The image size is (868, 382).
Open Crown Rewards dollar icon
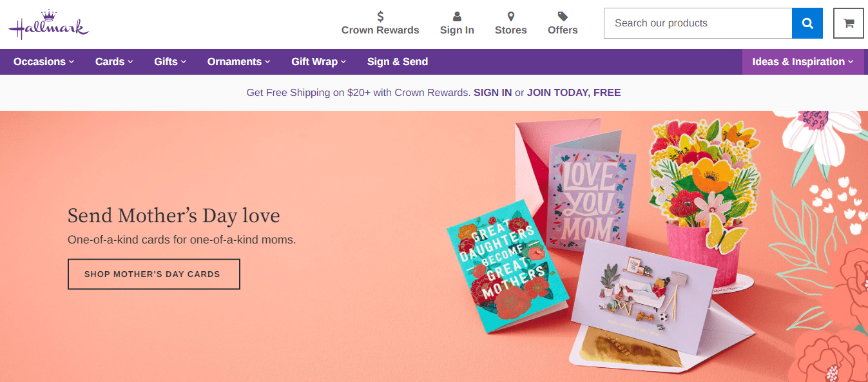click(380, 17)
